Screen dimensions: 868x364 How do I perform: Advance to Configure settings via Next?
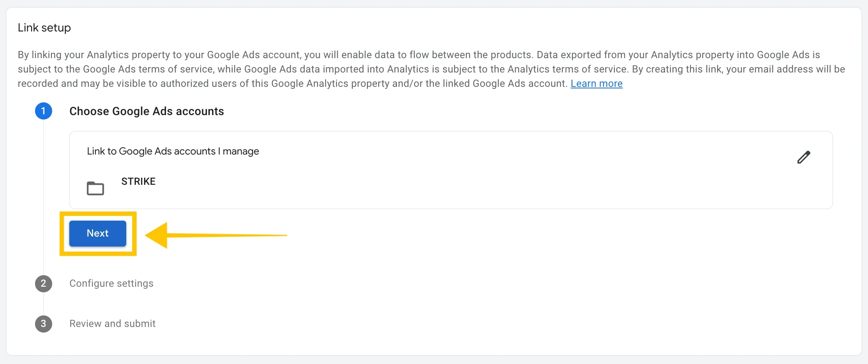pyautogui.click(x=97, y=233)
